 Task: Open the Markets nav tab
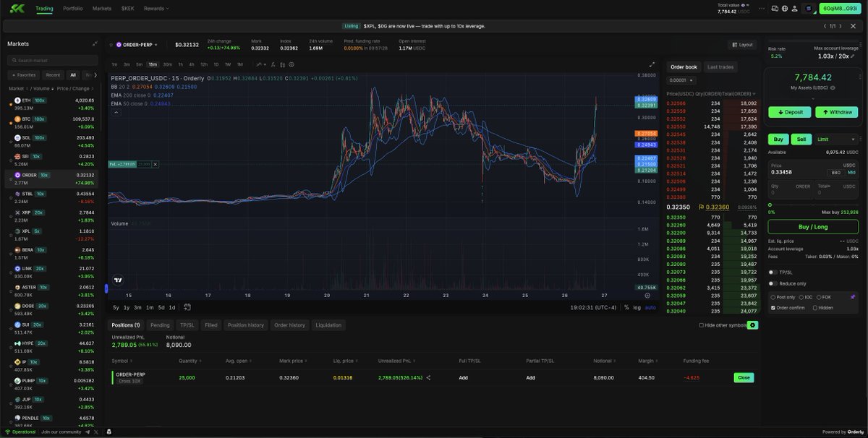(102, 9)
